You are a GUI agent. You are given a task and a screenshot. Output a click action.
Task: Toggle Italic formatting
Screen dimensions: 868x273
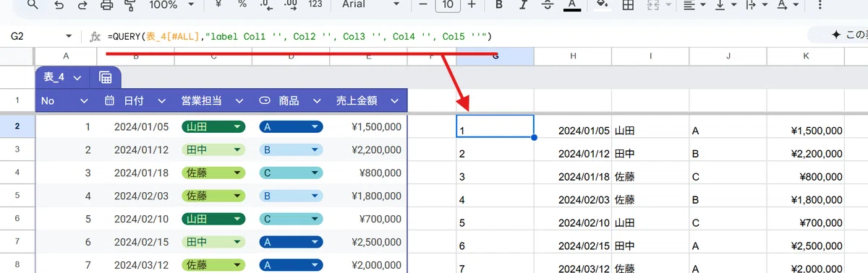[x=523, y=4]
